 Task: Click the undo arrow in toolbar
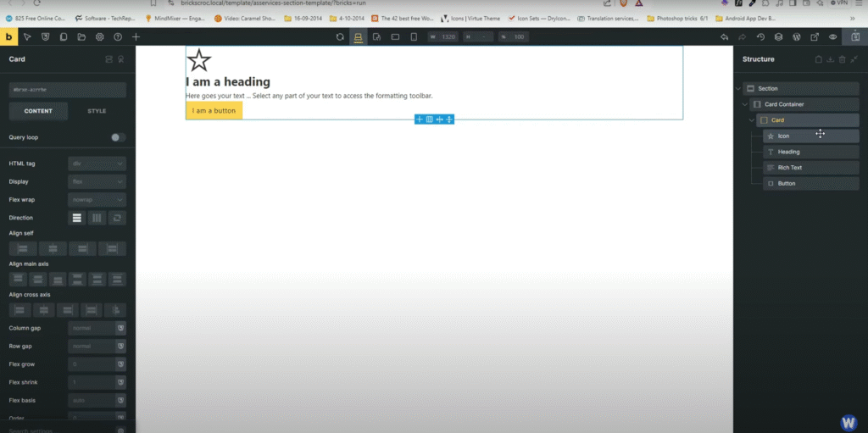click(724, 36)
